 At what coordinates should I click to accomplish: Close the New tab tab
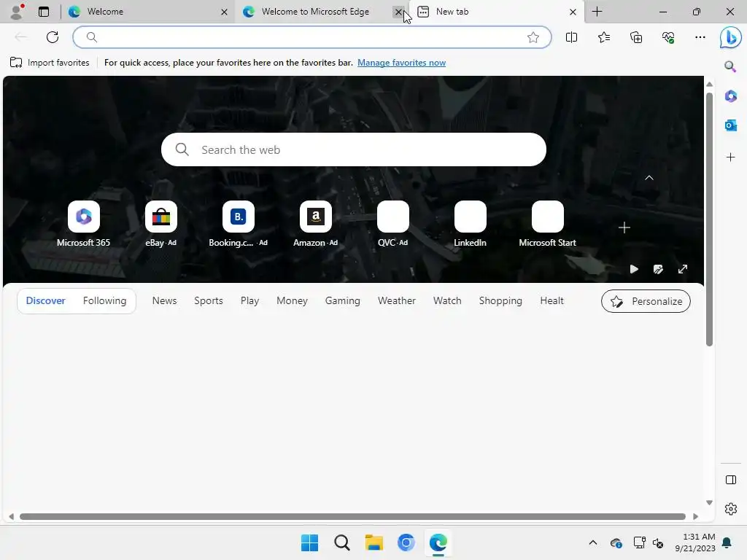coord(573,12)
